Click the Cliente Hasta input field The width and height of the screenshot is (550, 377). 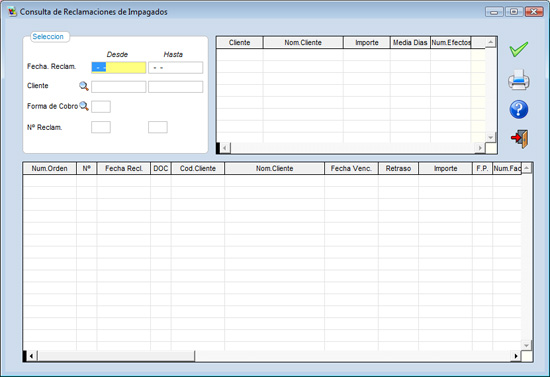click(175, 87)
